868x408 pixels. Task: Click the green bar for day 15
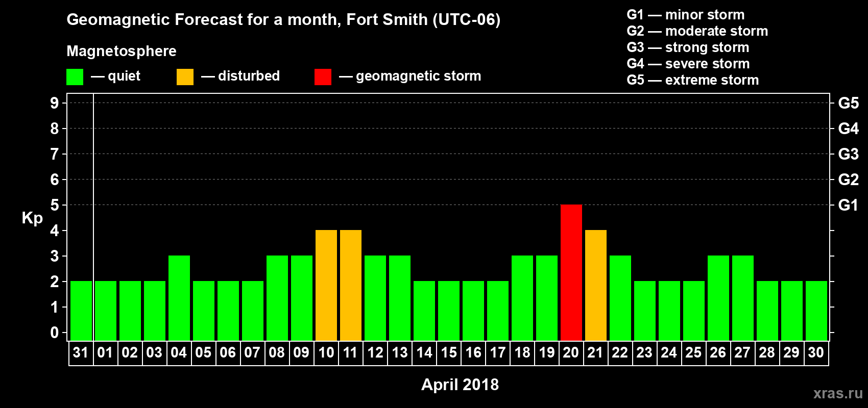449,311
